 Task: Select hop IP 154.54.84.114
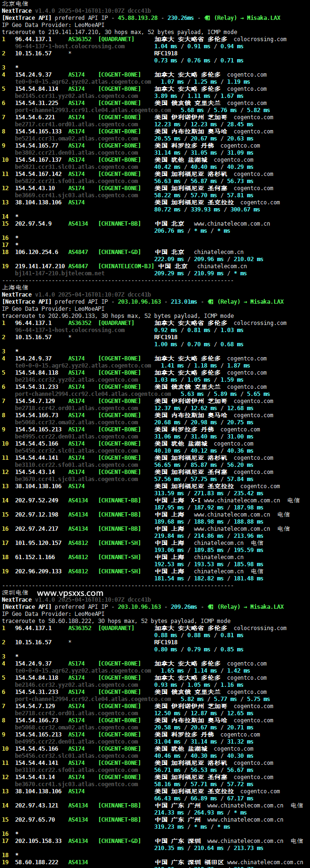tap(37, 88)
